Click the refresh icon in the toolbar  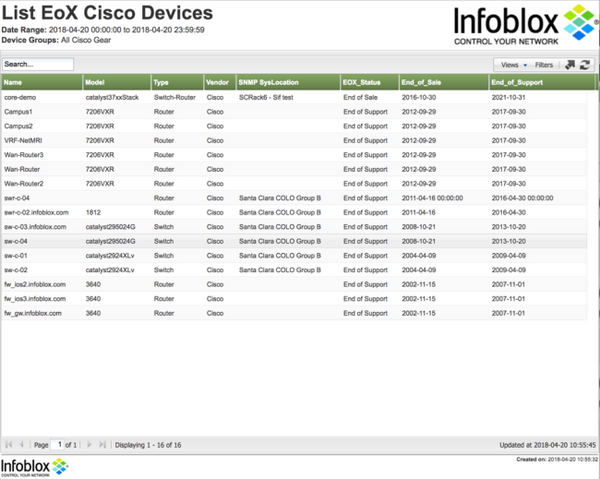point(585,65)
